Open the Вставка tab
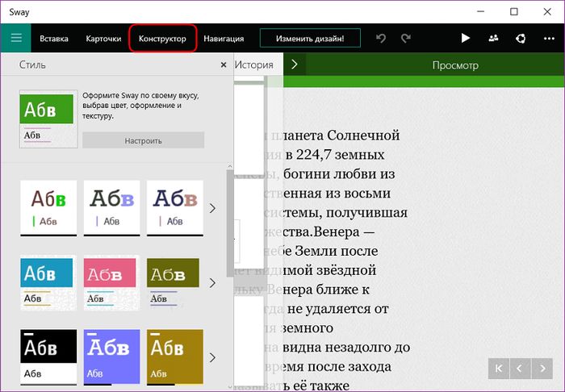The height and width of the screenshot is (392, 565). [x=54, y=38]
